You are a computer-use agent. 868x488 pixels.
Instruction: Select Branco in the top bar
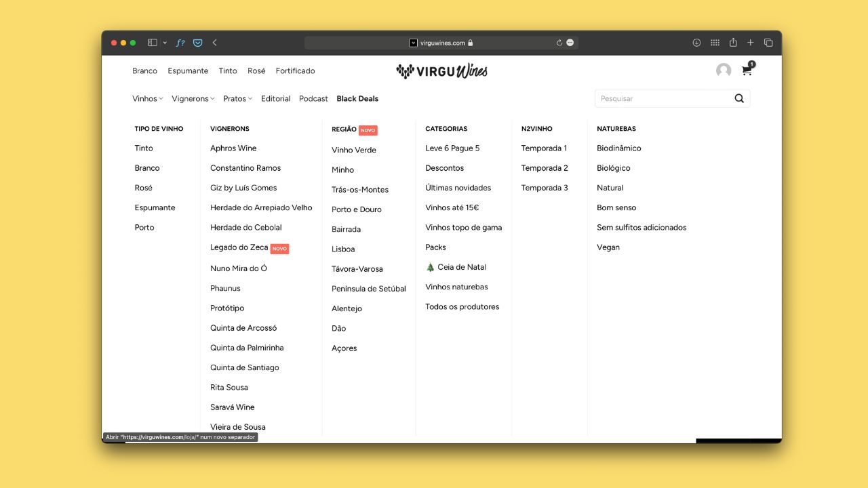click(x=144, y=70)
